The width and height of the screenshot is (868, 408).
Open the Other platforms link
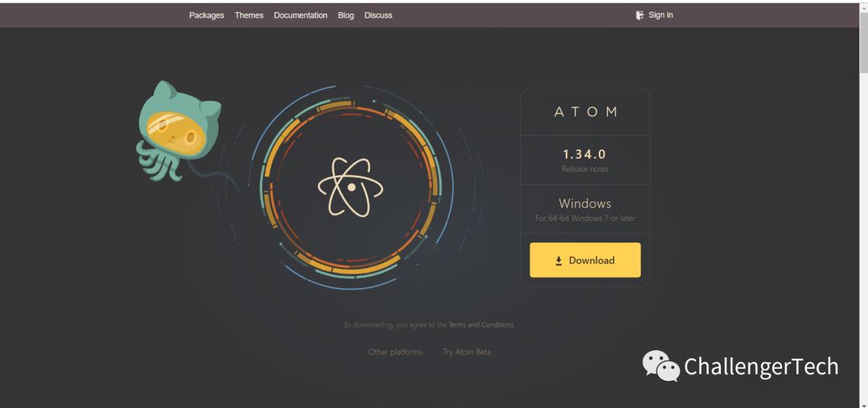[395, 352]
